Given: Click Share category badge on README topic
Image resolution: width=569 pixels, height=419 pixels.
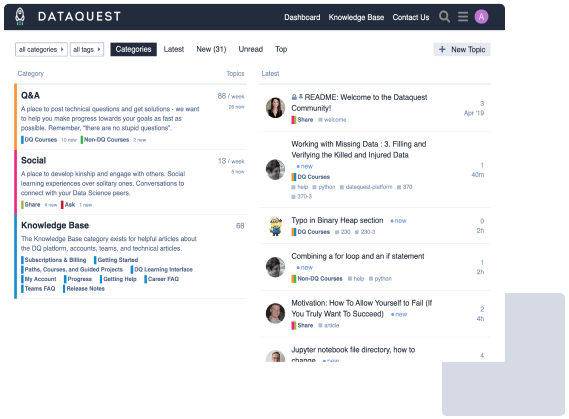Looking at the screenshot, I should pyautogui.click(x=302, y=120).
